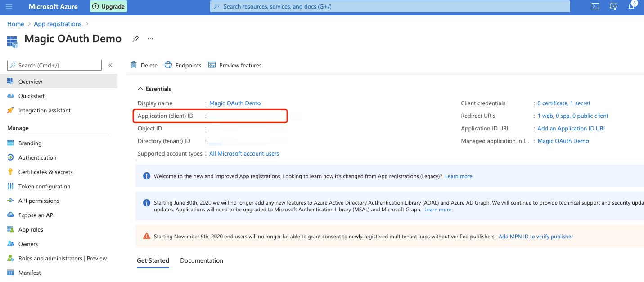Navigate to Home in the breadcrumb

click(x=16, y=24)
